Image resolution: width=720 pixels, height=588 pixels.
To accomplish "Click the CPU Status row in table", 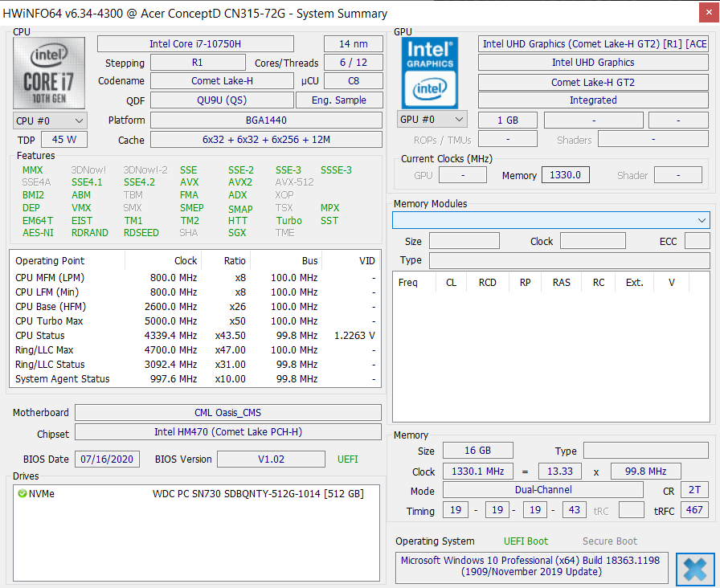I will [193, 336].
